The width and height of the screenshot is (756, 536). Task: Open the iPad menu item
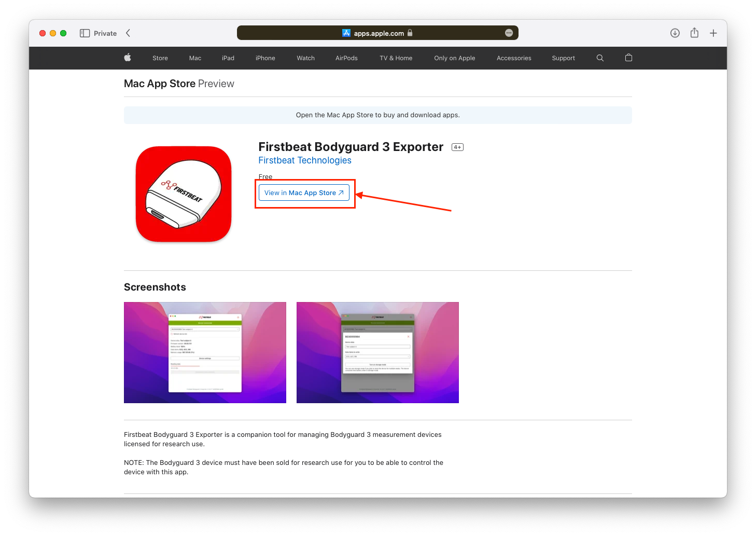pyautogui.click(x=228, y=58)
